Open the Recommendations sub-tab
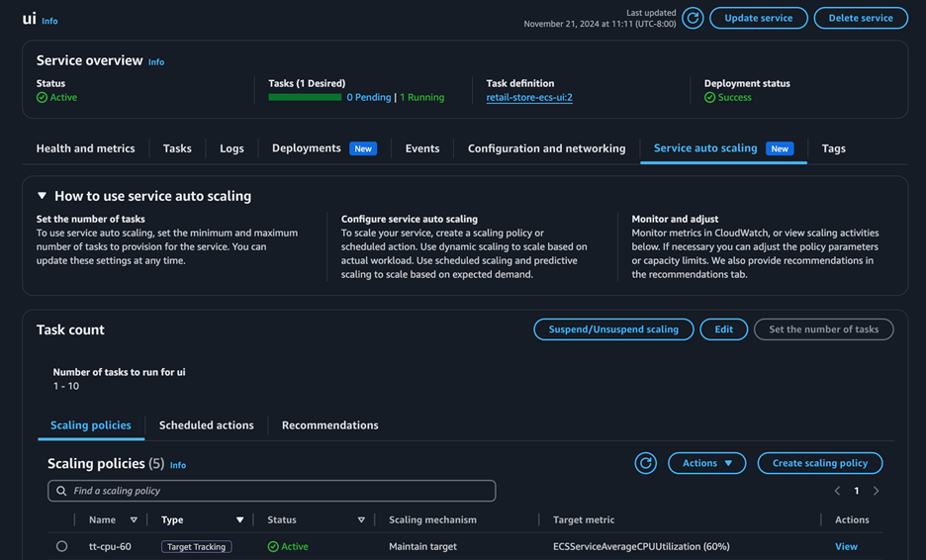Viewport: 926px width, 560px height. (330, 425)
